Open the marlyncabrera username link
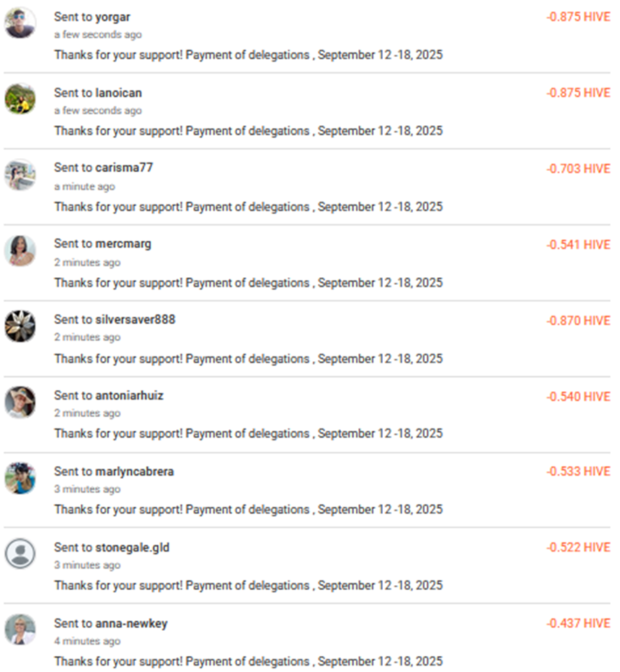This screenshot has width=620, height=672. (134, 471)
